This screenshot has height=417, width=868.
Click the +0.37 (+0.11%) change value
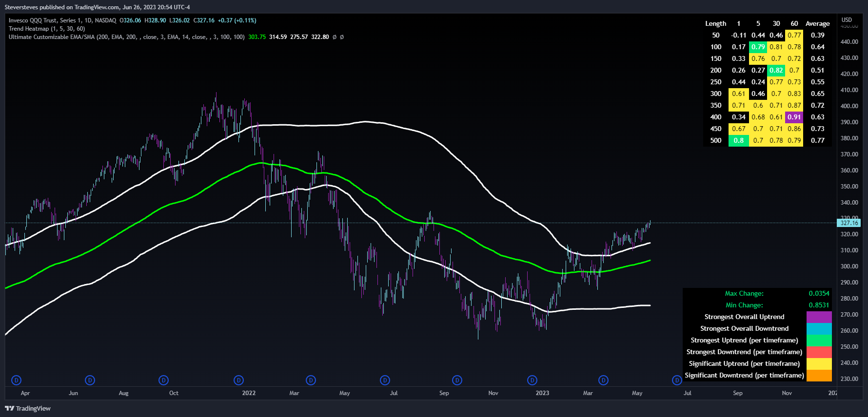tap(237, 20)
